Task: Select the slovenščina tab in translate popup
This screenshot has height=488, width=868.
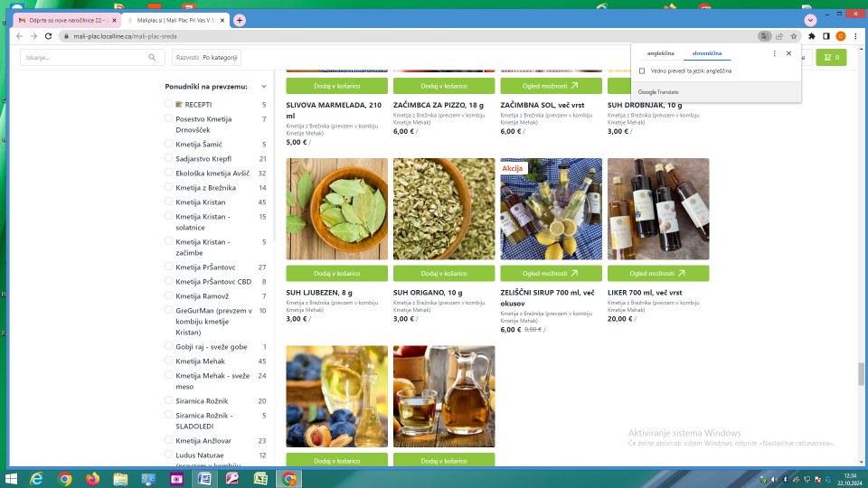Action: point(707,53)
